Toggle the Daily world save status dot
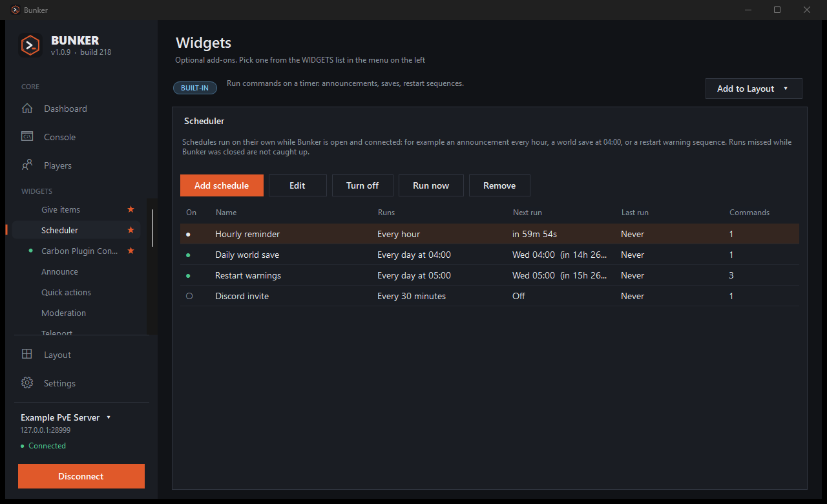Viewport: 827px width, 504px height. click(188, 255)
